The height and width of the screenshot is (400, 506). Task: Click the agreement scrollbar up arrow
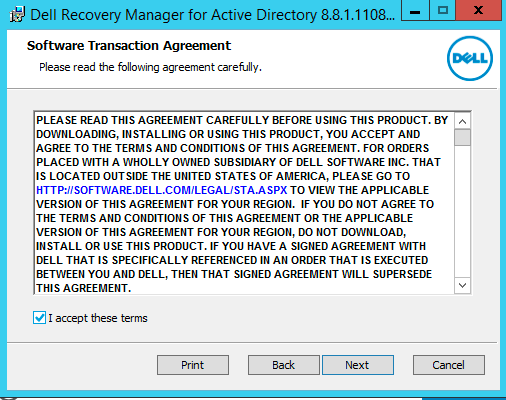[462, 121]
